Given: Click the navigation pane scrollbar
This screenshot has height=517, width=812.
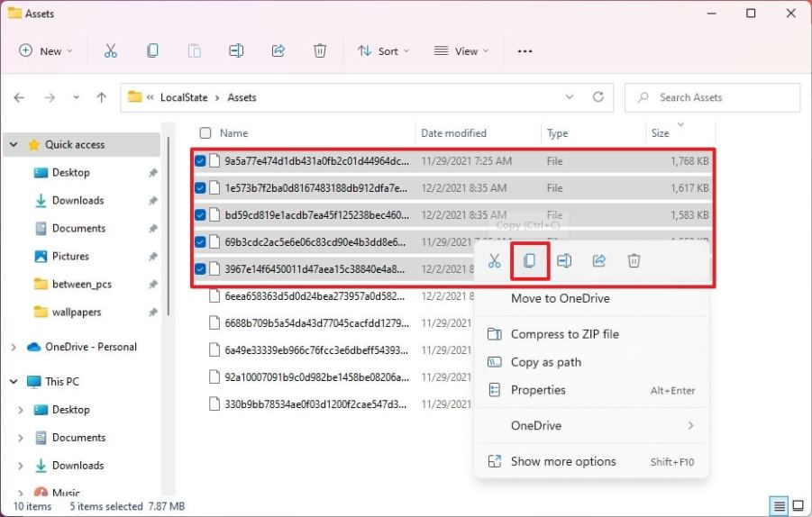Looking at the screenshot, I should (x=169, y=226).
